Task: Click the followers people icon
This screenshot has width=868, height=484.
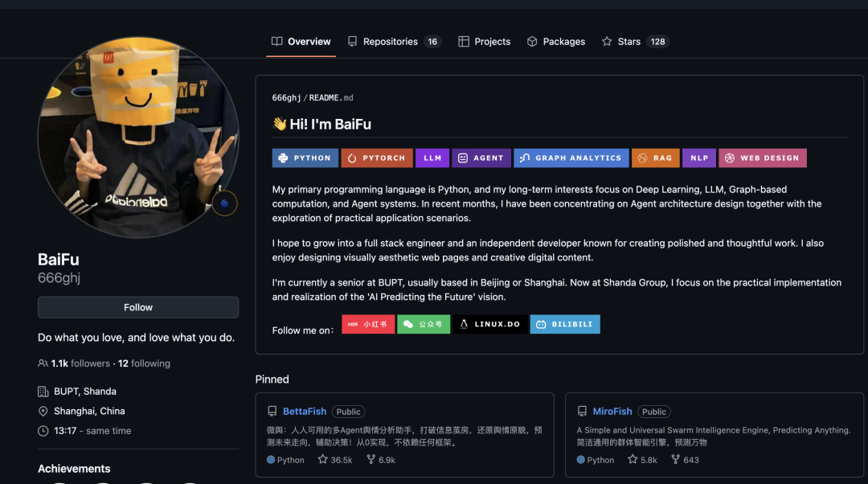Action: click(x=43, y=363)
